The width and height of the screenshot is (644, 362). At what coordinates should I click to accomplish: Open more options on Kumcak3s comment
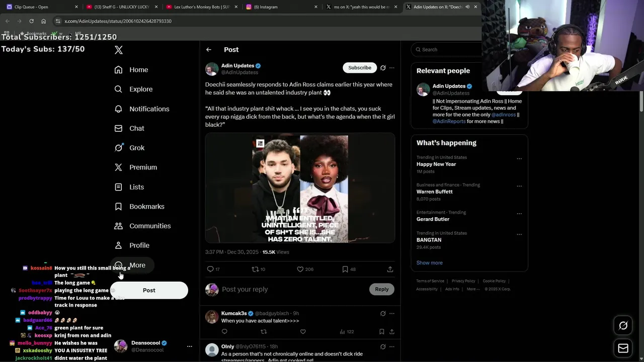tap(392, 314)
